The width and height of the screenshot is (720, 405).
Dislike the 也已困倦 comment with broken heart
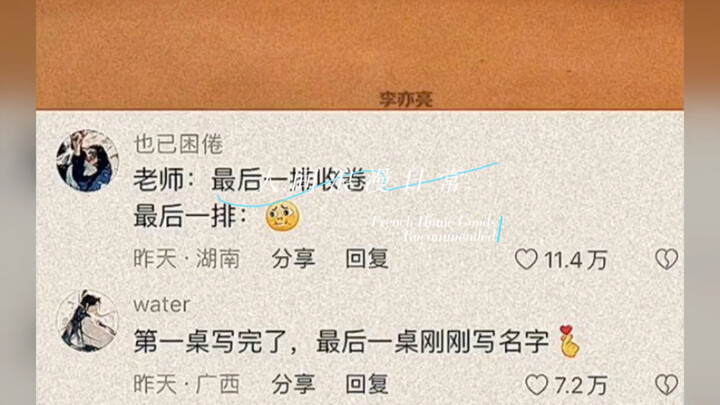pyautogui.click(x=666, y=259)
